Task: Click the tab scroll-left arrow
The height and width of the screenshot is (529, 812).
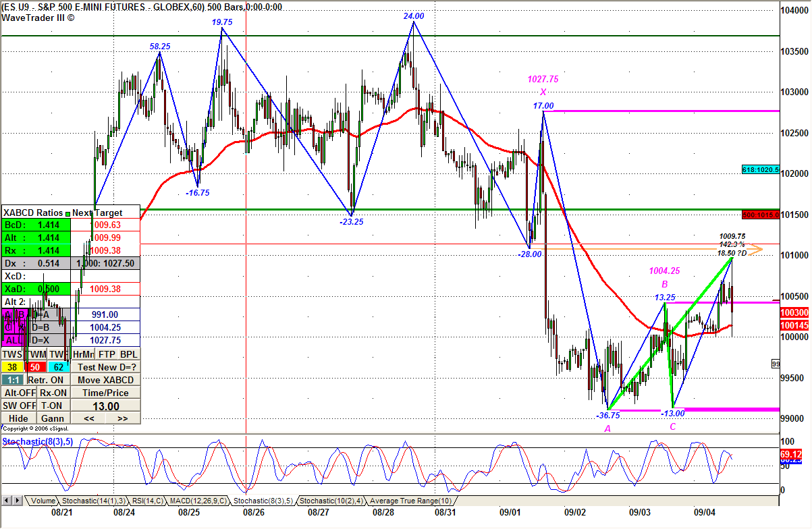Action: (x=7, y=501)
